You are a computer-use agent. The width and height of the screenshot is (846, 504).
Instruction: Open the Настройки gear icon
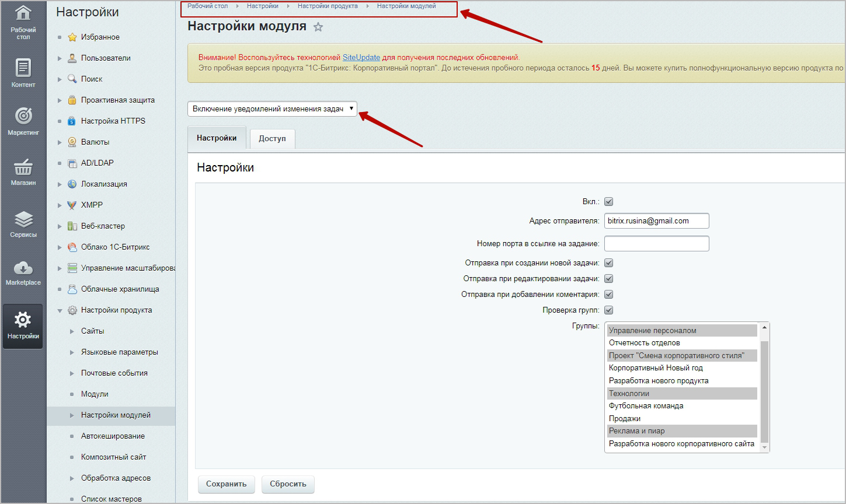coord(23,320)
